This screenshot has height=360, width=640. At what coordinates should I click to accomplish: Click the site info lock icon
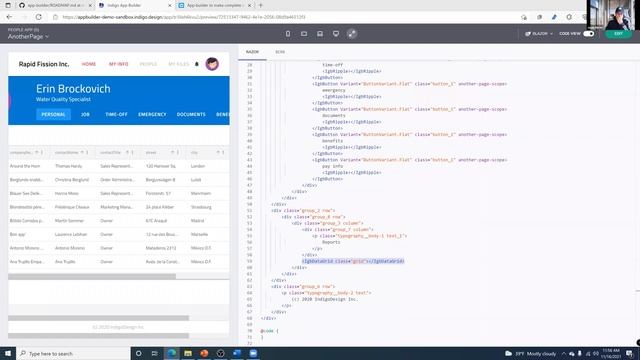pyautogui.click(x=56, y=17)
